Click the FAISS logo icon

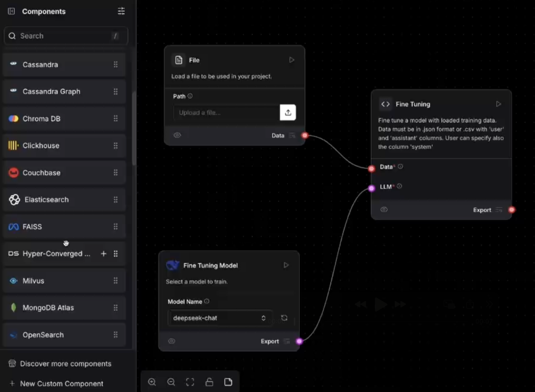(x=14, y=227)
